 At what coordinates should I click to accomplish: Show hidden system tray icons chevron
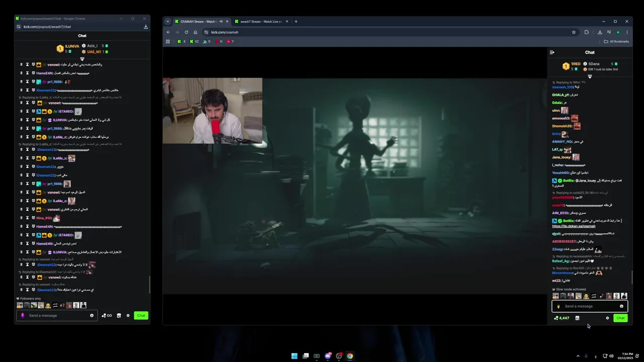(578, 356)
